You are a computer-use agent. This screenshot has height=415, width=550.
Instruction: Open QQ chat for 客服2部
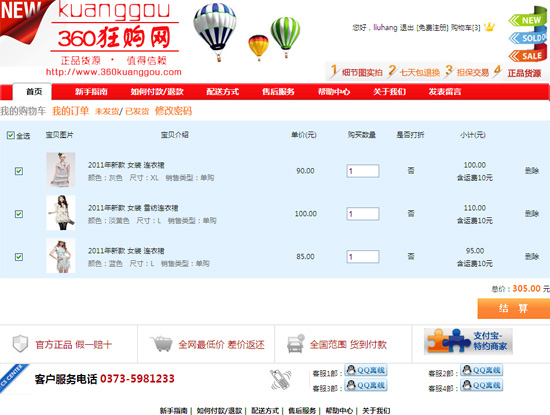482,370
